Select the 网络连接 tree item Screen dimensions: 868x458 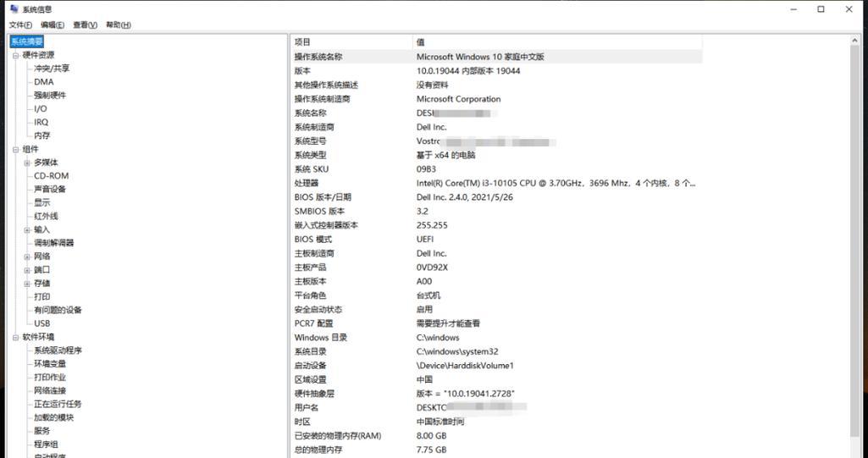click(50, 390)
